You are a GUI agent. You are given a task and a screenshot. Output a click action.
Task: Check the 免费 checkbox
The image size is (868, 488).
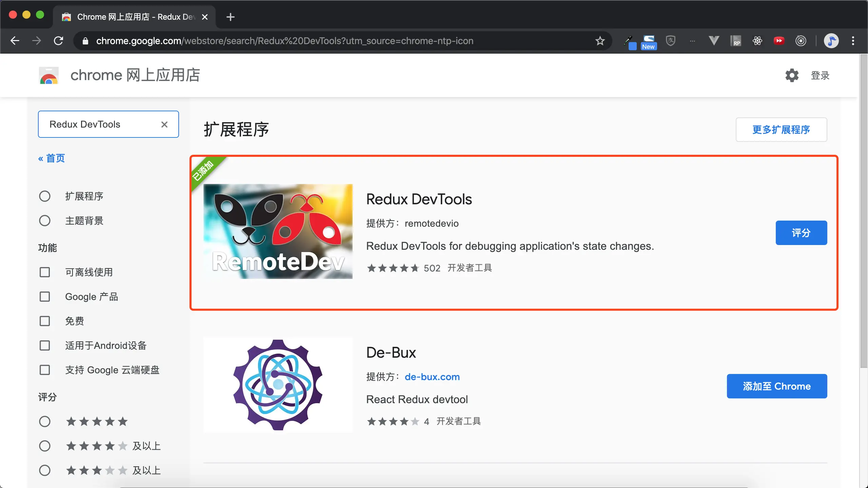pos(45,321)
